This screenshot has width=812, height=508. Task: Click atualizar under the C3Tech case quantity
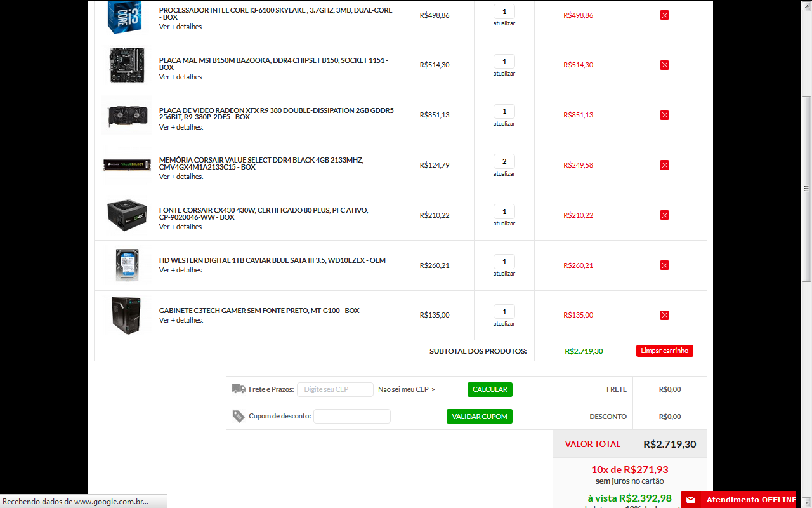click(504, 324)
